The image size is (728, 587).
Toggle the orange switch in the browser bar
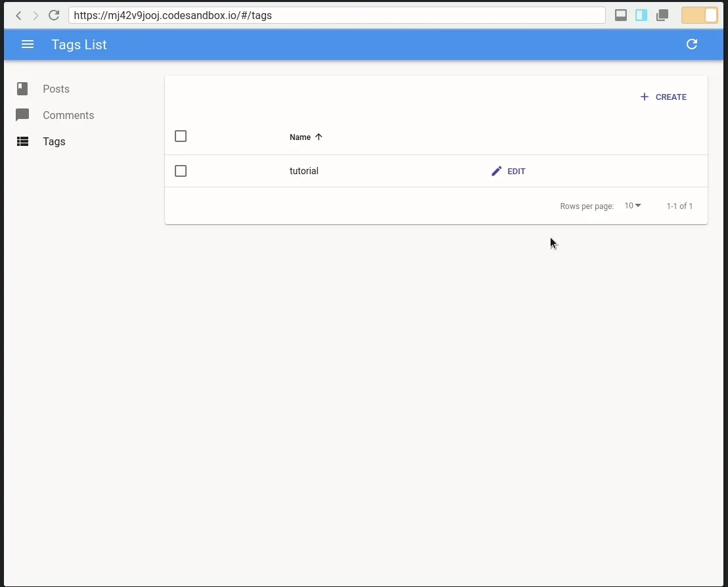(x=699, y=15)
